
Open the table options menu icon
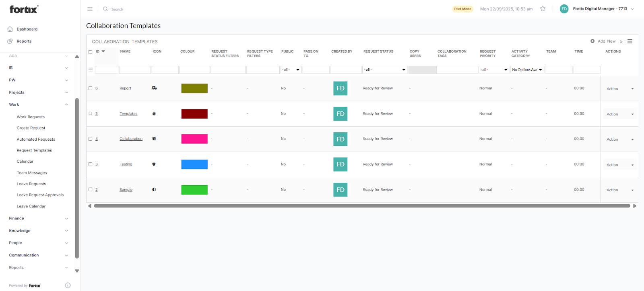[630, 41]
